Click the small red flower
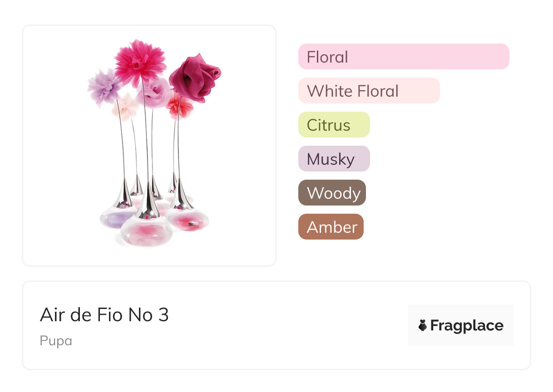 (x=179, y=107)
